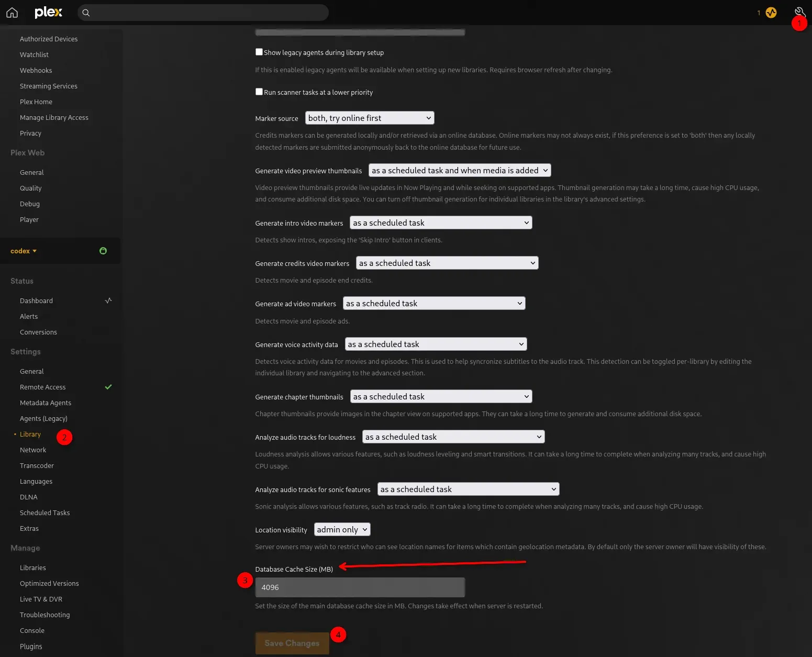812x657 pixels.
Task: Open DLNA settings
Action: (x=29, y=497)
